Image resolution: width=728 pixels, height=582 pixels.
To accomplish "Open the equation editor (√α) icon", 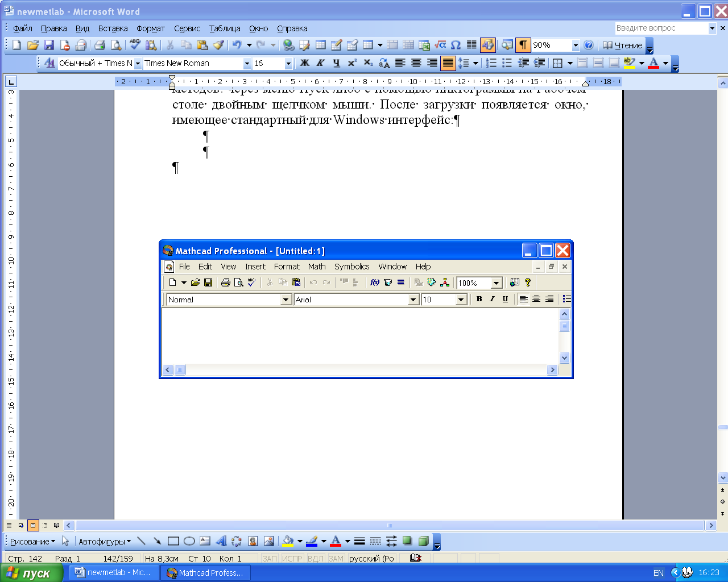I will click(x=440, y=45).
